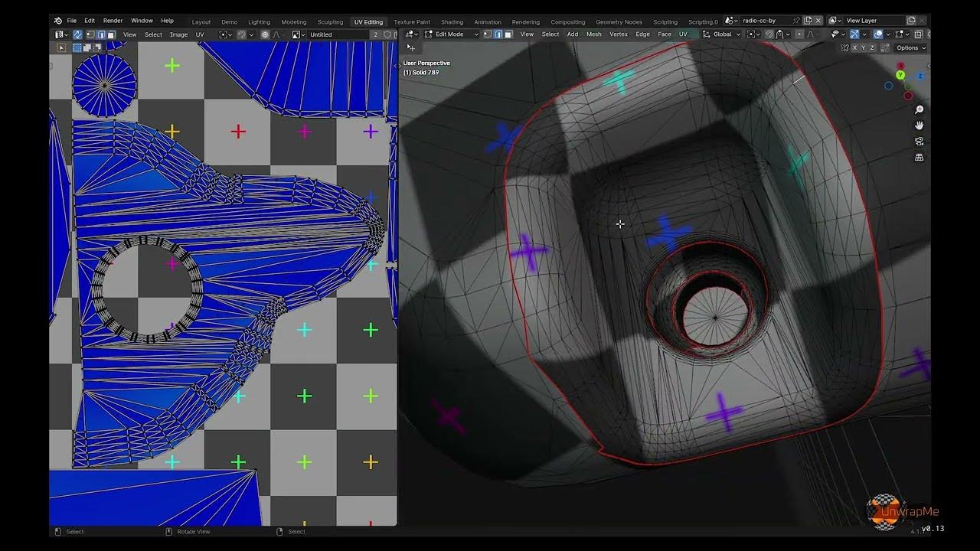Pin the radio-cc-by scene to workspace
Viewport: 980px width, 551px height.
click(x=796, y=21)
